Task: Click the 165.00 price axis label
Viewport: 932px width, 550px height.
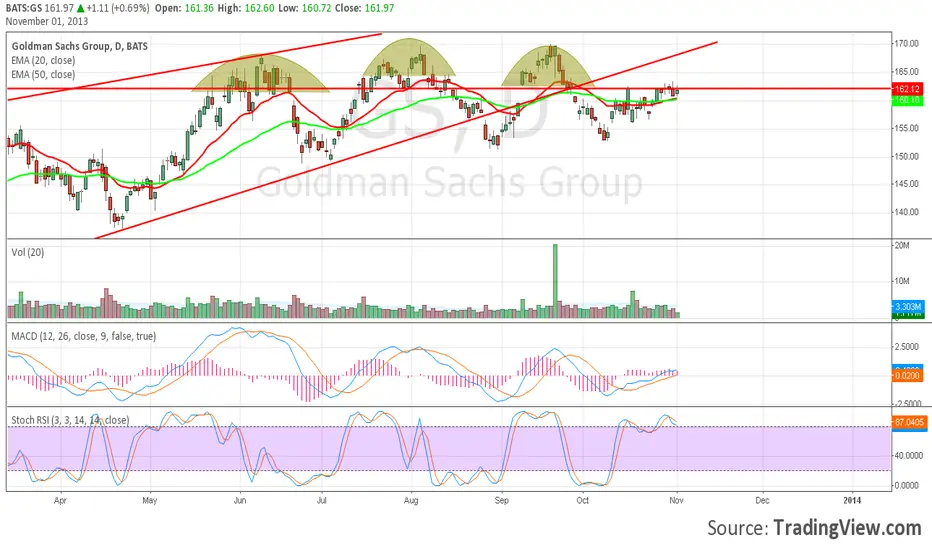Action: [x=906, y=71]
